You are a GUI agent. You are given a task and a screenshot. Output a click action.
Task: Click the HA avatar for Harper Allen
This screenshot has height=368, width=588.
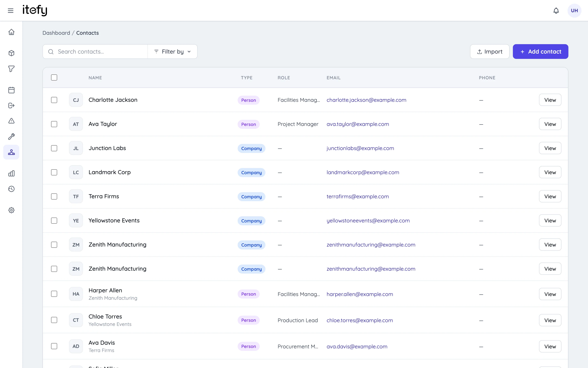76,294
